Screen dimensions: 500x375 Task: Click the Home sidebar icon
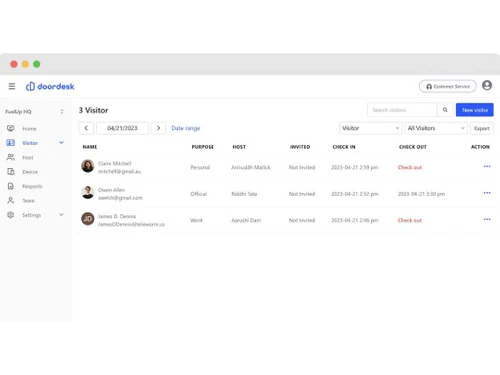[x=11, y=128]
